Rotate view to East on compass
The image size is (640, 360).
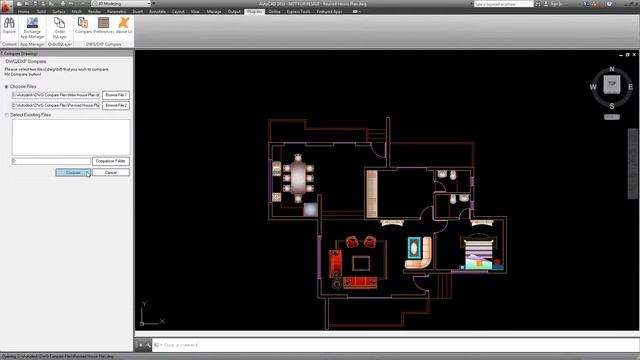point(631,87)
